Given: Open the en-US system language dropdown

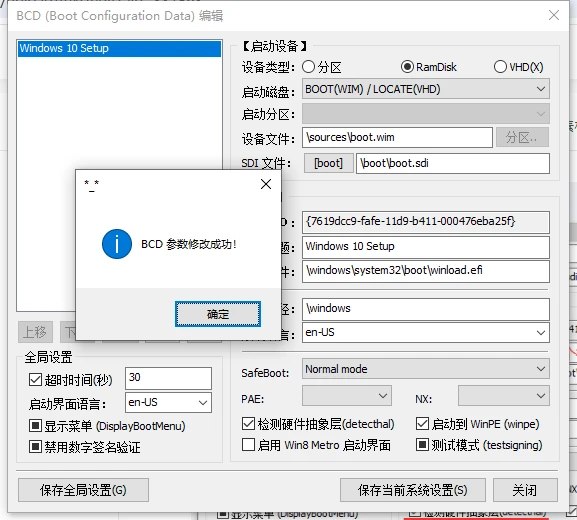Looking at the screenshot, I should click(426, 333).
